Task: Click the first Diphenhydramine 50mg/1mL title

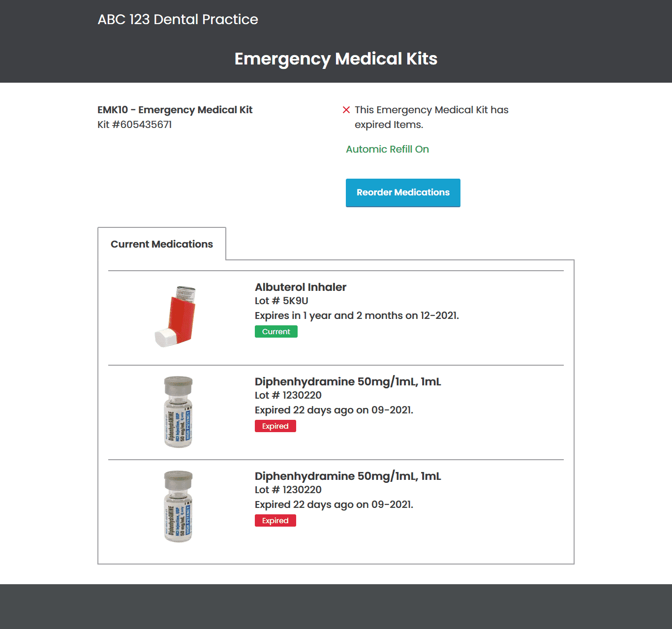Action: coord(348,381)
